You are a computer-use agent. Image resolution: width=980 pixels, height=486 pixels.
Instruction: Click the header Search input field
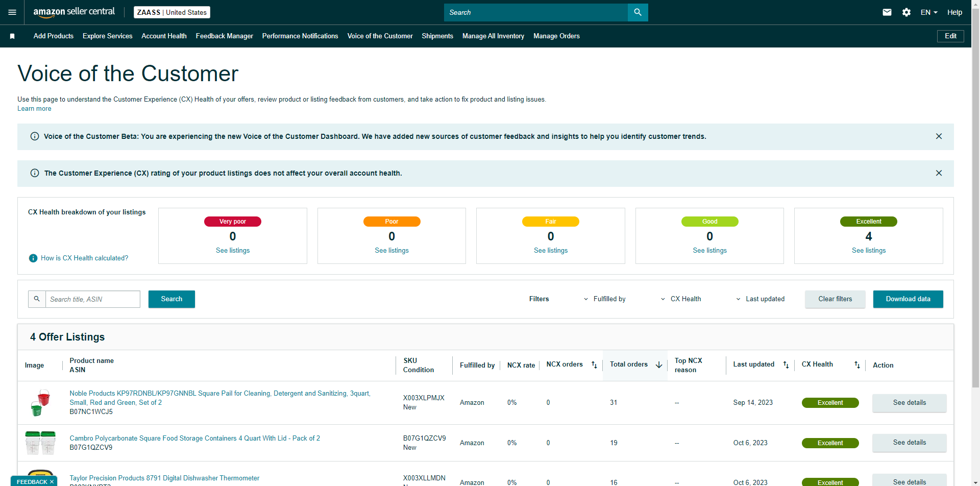tap(536, 12)
